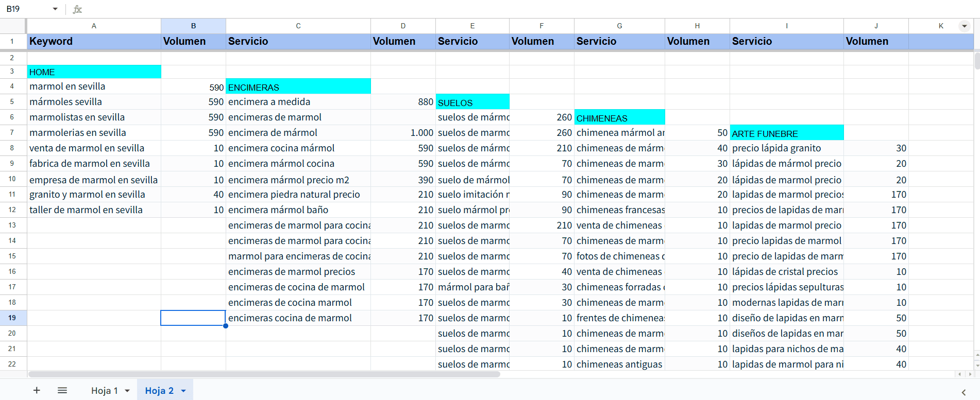Open the all sheets list icon
Image resolution: width=980 pixels, height=400 pixels.
tap(62, 390)
